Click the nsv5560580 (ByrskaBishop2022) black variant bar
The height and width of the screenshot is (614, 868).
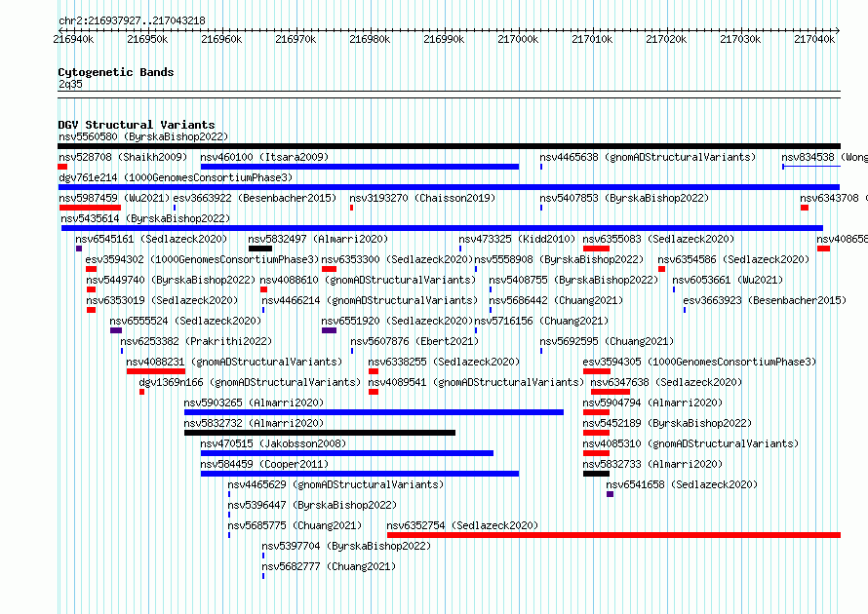[x=449, y=146]
